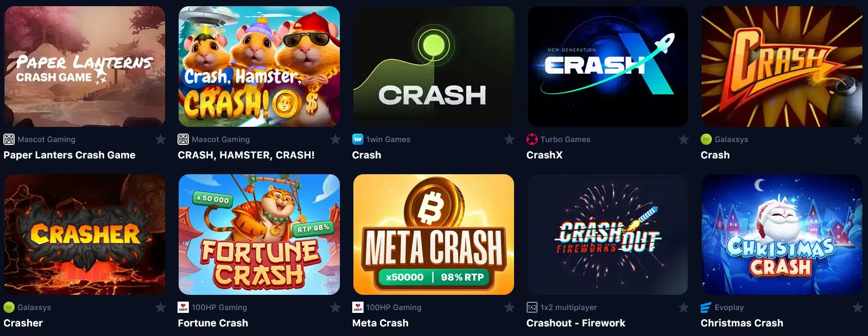Screen dimensions: 868x336
Task: Launch the Crash, Hamster, Crash! thumbnail
Action: tap(259, 67)
